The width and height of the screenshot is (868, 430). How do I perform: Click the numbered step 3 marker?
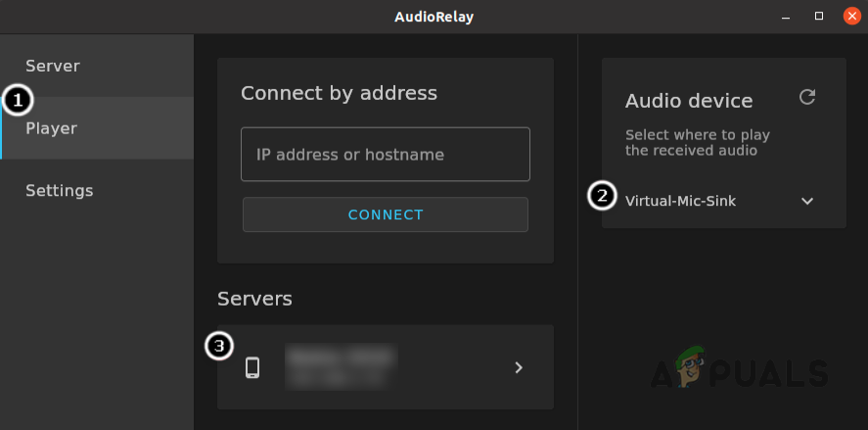pos(219,345)
